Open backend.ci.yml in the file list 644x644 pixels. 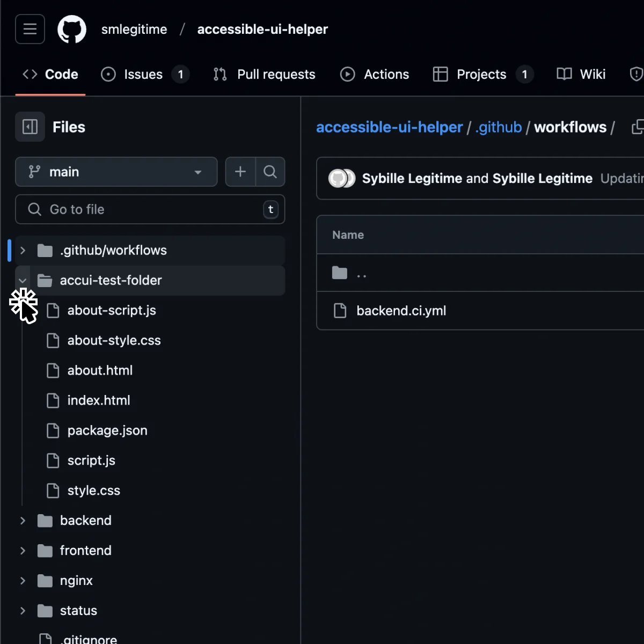coord(401,311)
